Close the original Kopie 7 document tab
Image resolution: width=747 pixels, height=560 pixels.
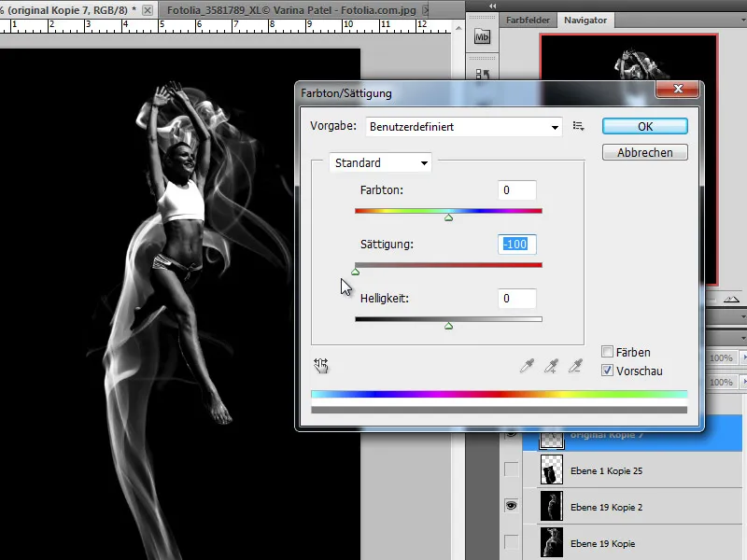148,10
